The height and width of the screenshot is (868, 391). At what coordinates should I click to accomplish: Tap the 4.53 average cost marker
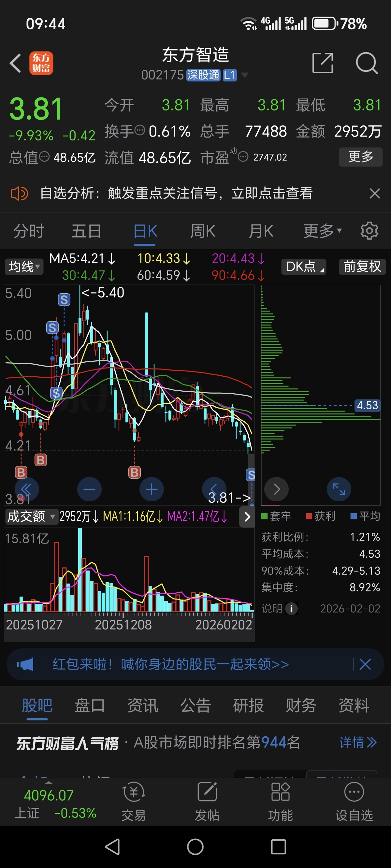[x=367, y=405]
